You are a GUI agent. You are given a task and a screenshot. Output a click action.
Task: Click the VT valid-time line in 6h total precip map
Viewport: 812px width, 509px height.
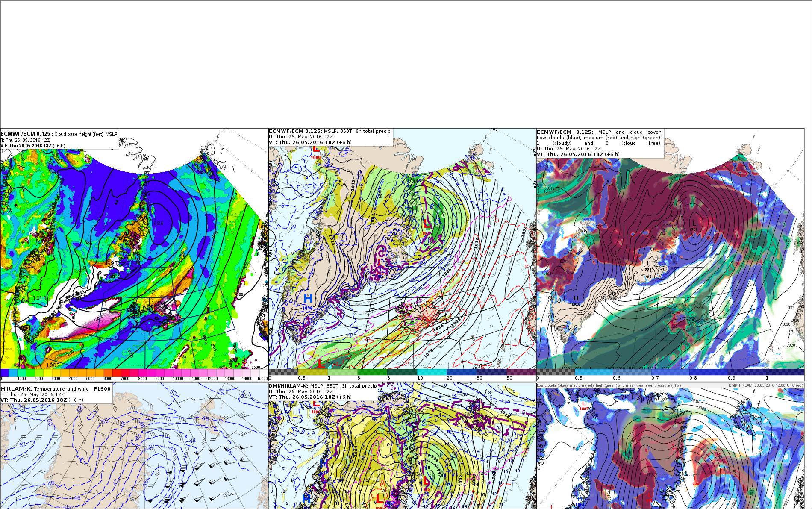point(310,143)
